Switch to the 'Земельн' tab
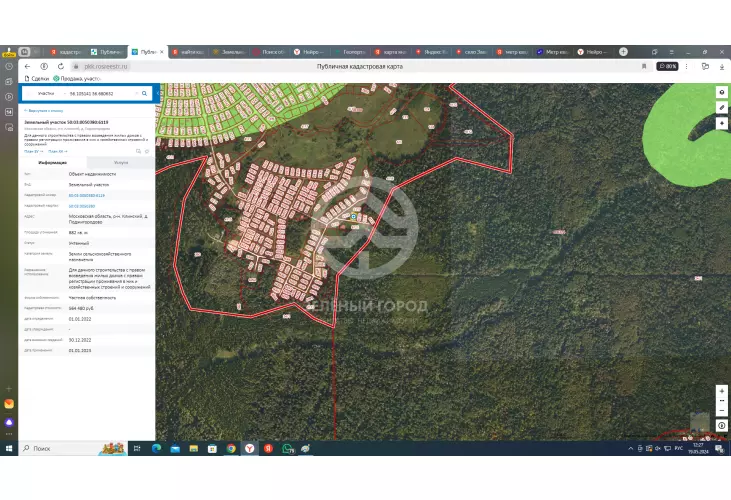This screenshot has height=500, width=731. tap(229, 52)
